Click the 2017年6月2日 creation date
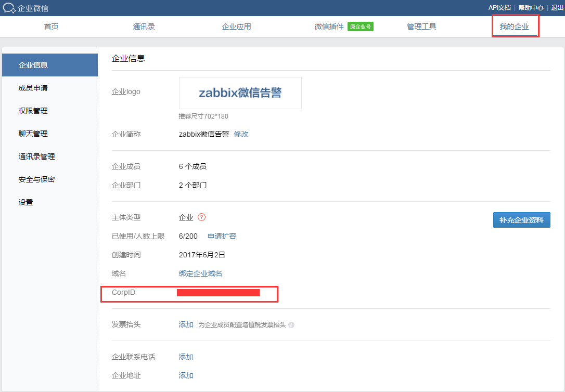This screenshot has height=392, width=565. [x=202, y=255]
